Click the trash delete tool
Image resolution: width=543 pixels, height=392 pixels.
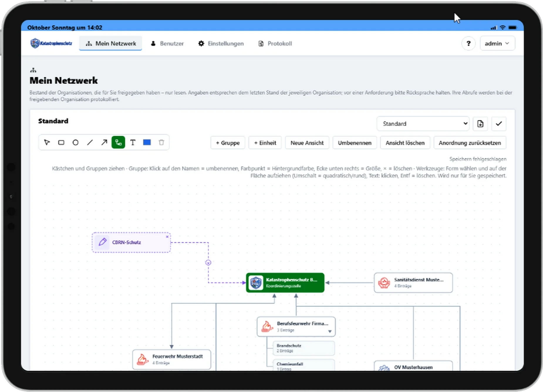161,143
